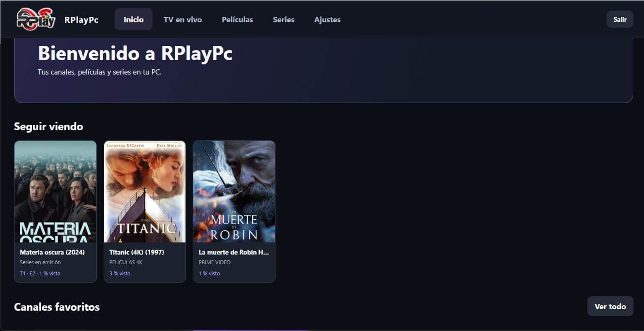Open the Titanic poster thumbnail

(x=145, y=192)
